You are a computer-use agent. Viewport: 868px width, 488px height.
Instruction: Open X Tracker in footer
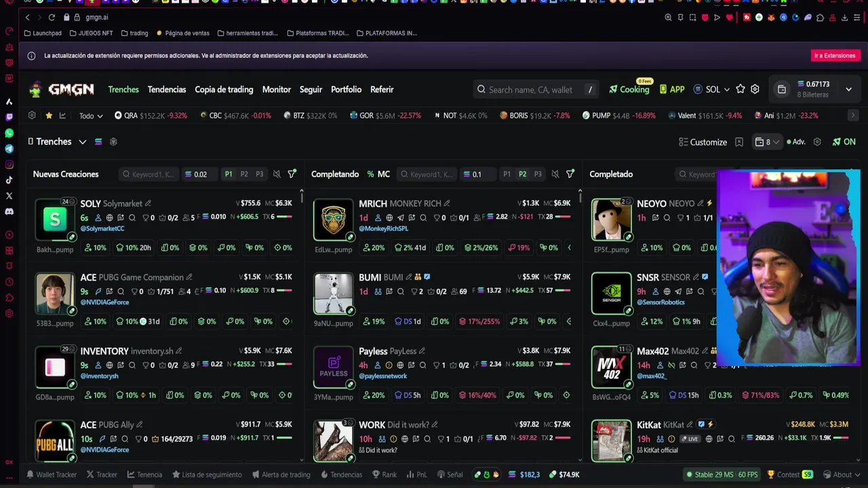pyautogui.click(x=102, y=474)
